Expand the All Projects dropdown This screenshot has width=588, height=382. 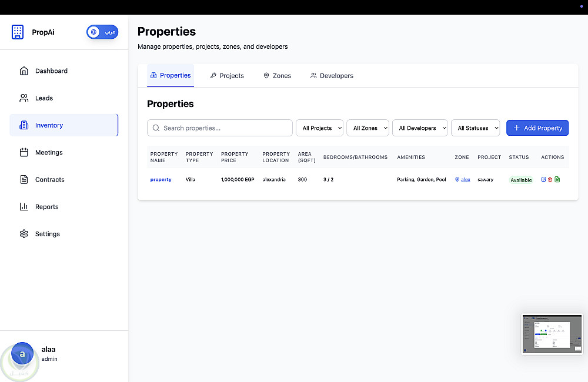[319, 128]
